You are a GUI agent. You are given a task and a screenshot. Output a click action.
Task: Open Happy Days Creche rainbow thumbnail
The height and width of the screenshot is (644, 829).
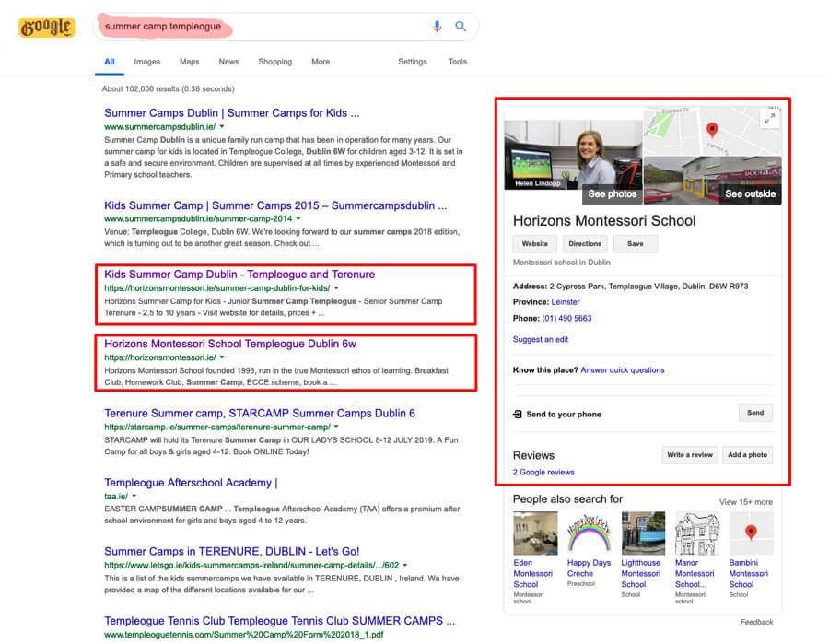[589, 533]
